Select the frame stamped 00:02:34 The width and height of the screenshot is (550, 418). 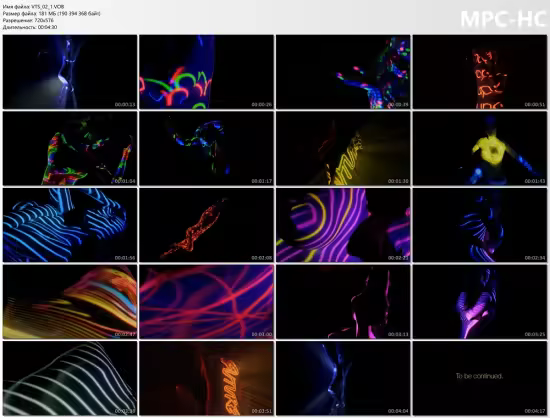(x=479, y=225)
